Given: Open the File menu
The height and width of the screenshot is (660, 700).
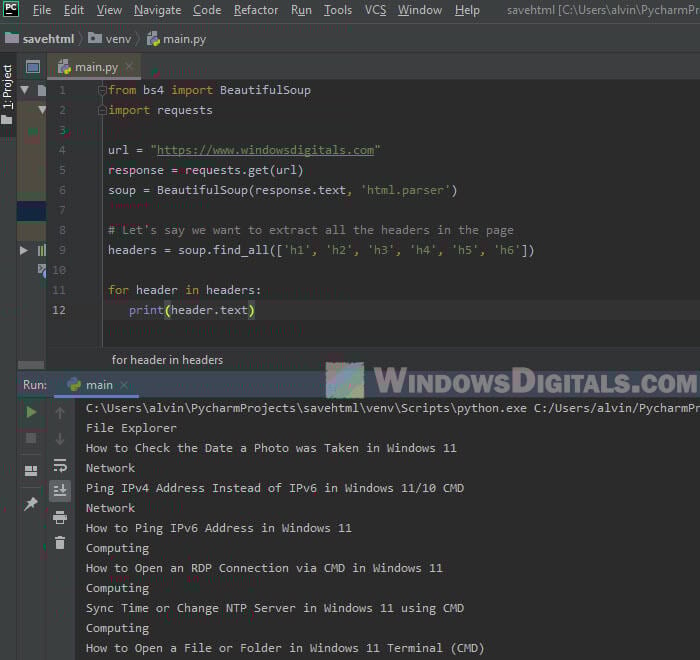Looking at the screenshot, I should click(x=42, y=10).
